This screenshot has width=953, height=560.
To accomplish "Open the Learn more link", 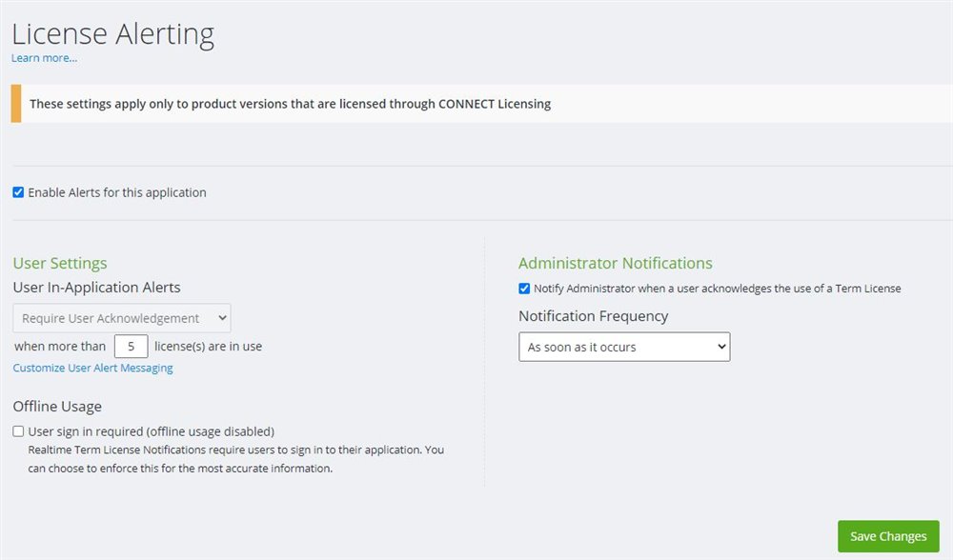I will pos(44,58).
